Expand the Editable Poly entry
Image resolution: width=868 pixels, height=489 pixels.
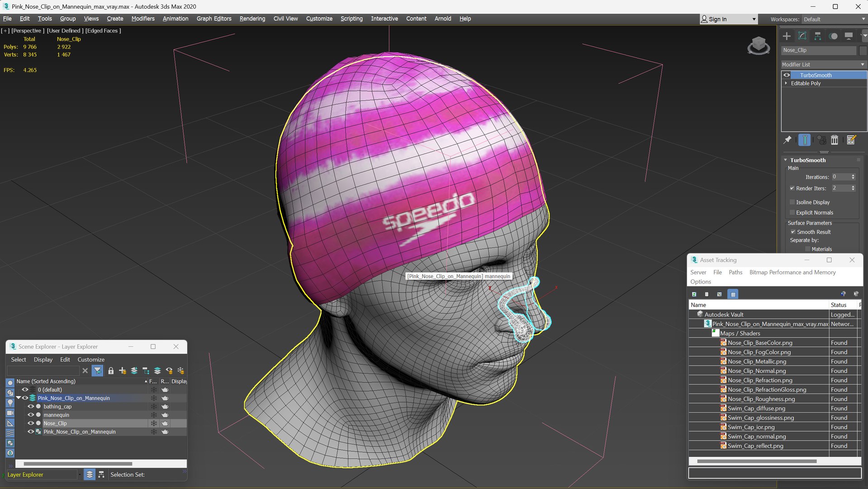[786, 83]
